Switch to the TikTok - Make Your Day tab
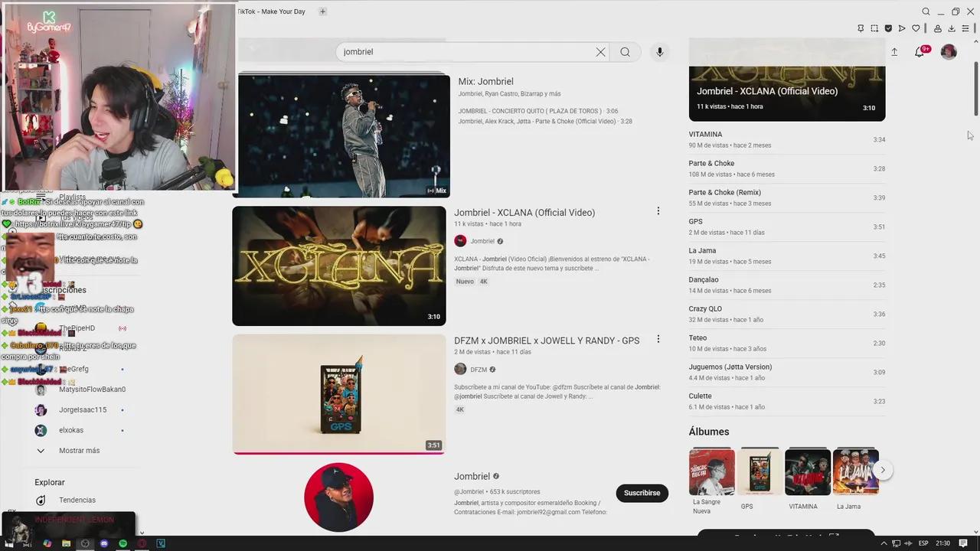980x551 pixels. pos(271,11)
